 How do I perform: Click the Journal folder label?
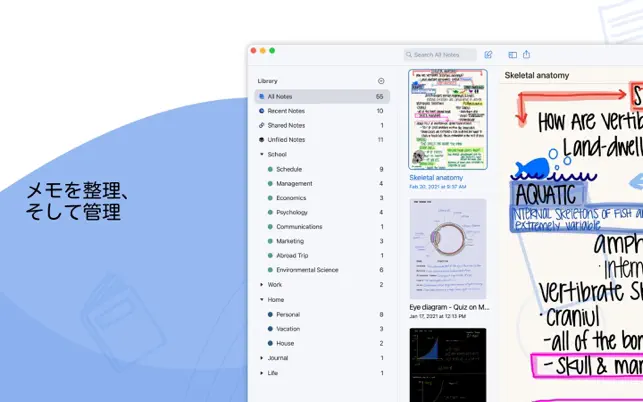(278, 358)
